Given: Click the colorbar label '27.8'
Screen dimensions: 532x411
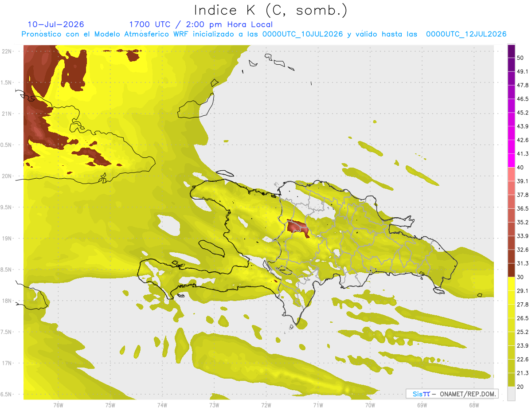Looking at the screenshot, I should click(x=523, y=304).
